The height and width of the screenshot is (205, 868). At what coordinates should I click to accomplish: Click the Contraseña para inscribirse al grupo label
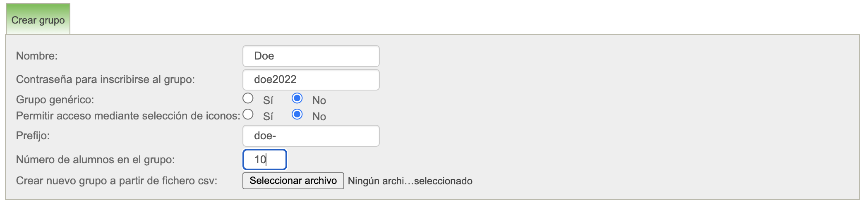point(105,79)
